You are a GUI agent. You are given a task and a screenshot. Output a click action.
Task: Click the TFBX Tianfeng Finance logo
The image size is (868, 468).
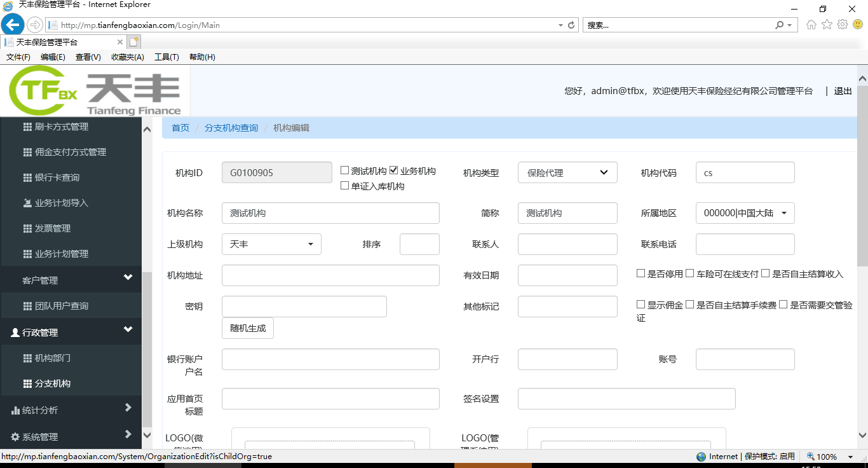(x=95, y=91)
